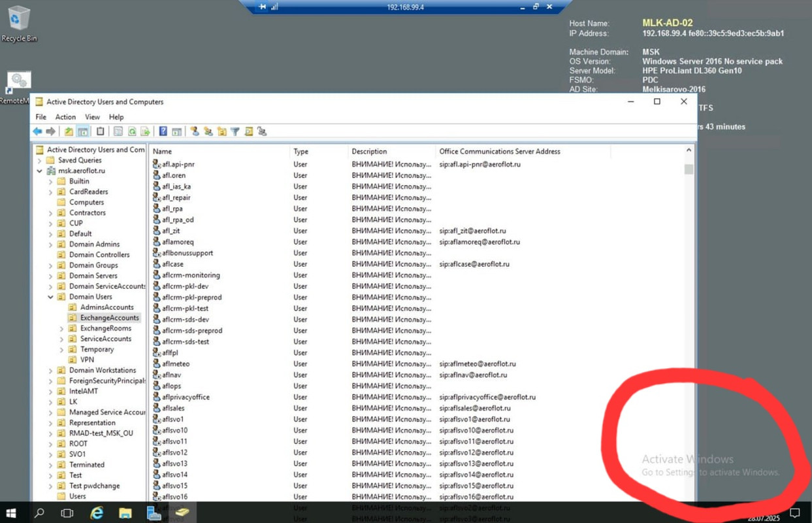Click the taskbar Search magnifier

pyautogui.click(x=39, y=513)
